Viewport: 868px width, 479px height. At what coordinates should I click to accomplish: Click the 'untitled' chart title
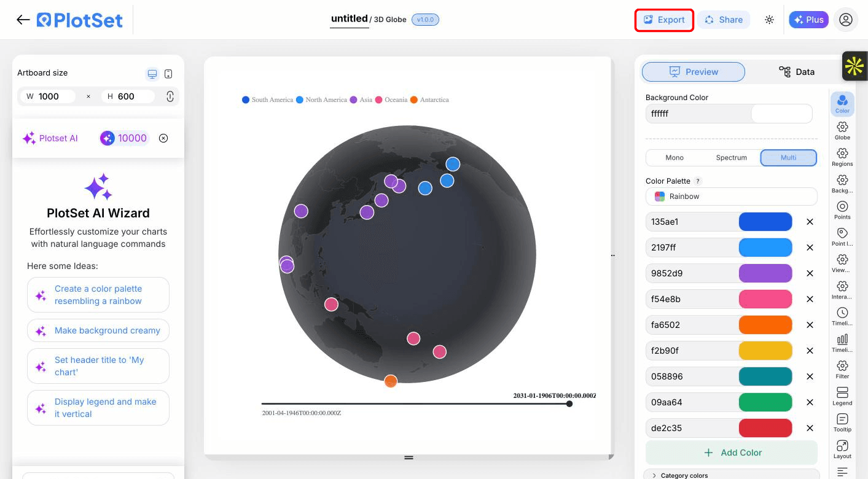(x=349, y=19)
